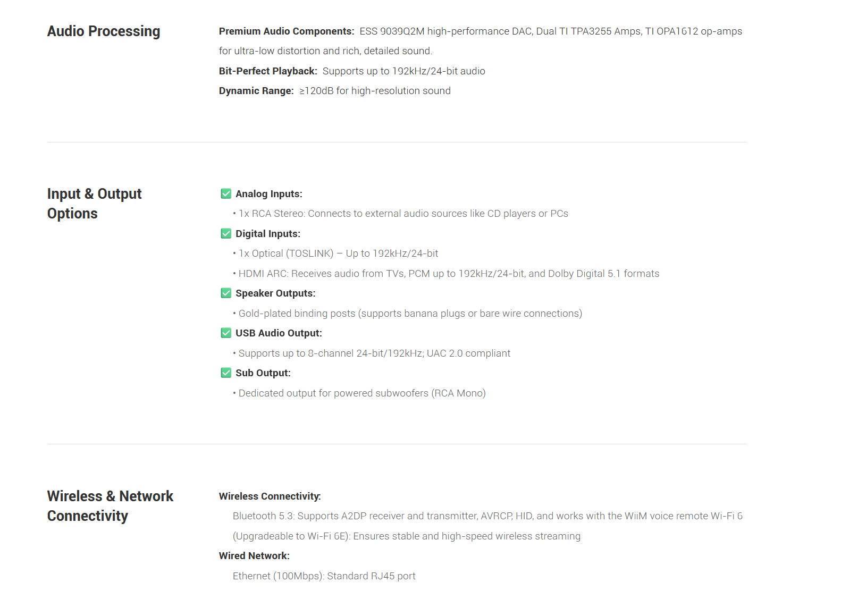Click the Bit-Perfect Playback label

click(x=268, y=71)
